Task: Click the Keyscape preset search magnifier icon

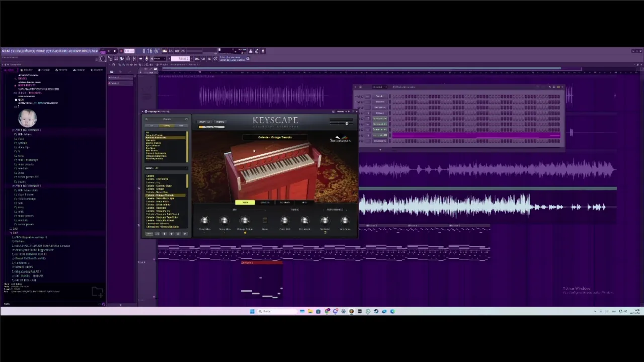Action: point(147,119)
